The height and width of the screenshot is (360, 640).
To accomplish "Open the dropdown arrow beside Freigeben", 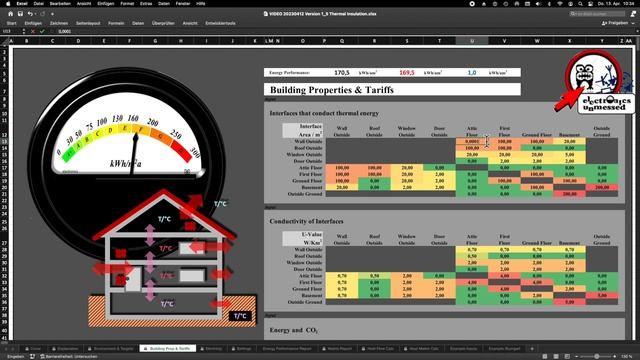I will coord(633,23).
